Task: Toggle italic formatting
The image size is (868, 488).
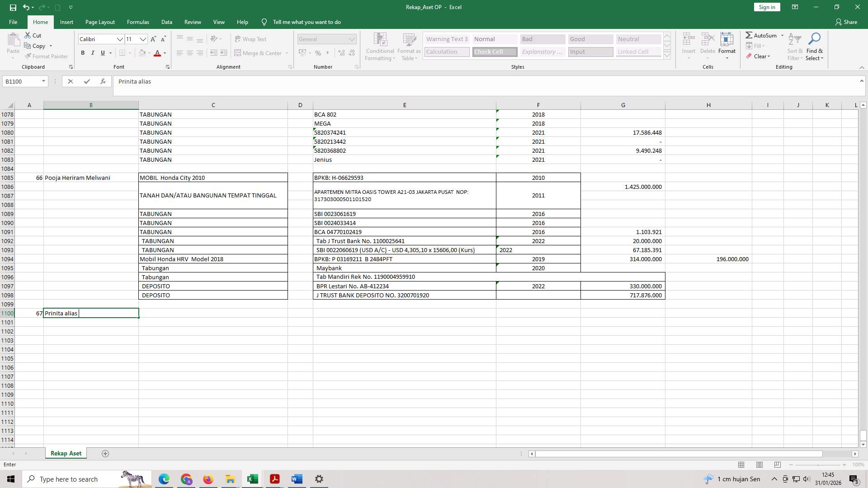Action: tap(93, 53)
